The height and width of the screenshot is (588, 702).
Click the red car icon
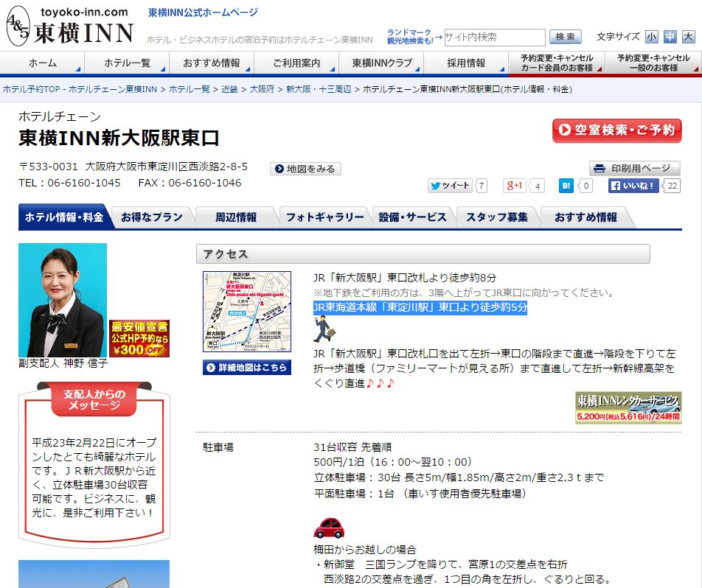point(328,528)
